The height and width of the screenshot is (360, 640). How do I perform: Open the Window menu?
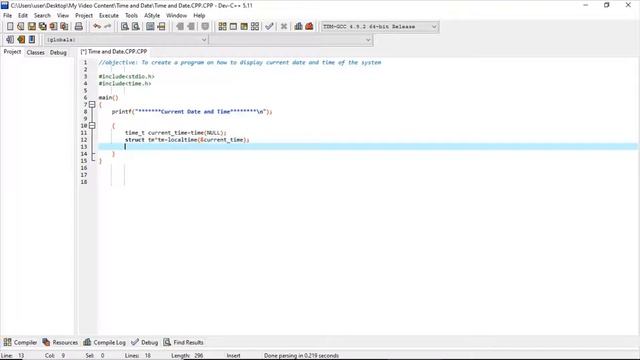coord(176,16)
